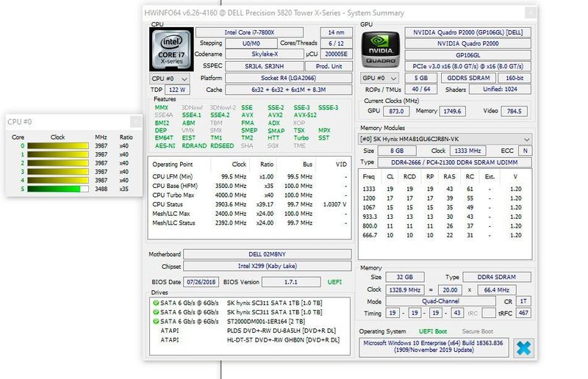Click the GPU Memory clock 1749.6 value

point(452,112)
